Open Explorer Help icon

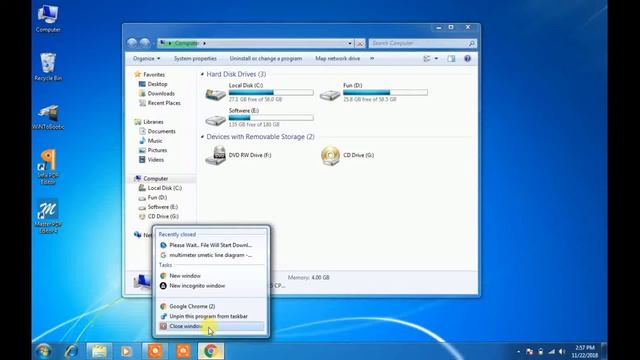coord(467,59)
